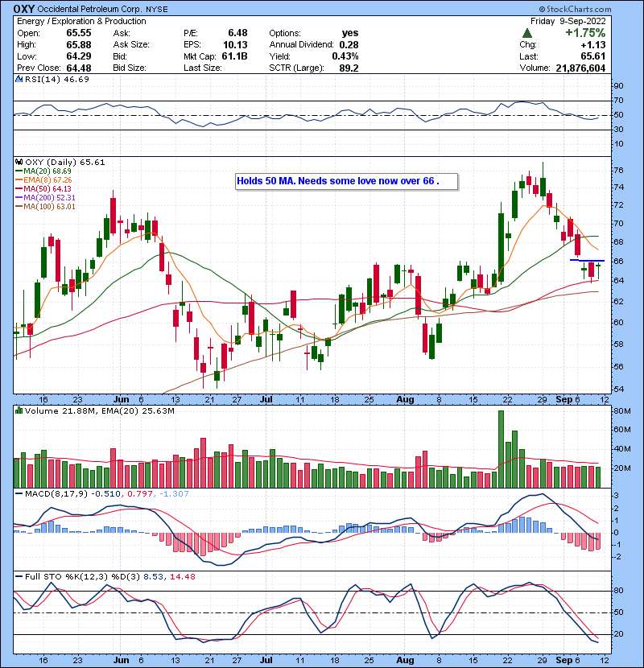Click the SCTR (Large) value 89.2
This screenshot has height=668, width=644.
tap(349, 68)
